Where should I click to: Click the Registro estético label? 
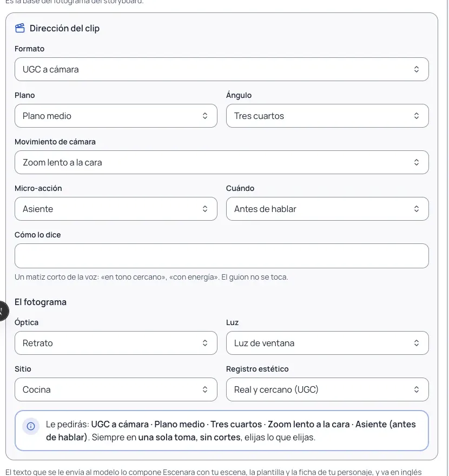(x=257, y=369)
